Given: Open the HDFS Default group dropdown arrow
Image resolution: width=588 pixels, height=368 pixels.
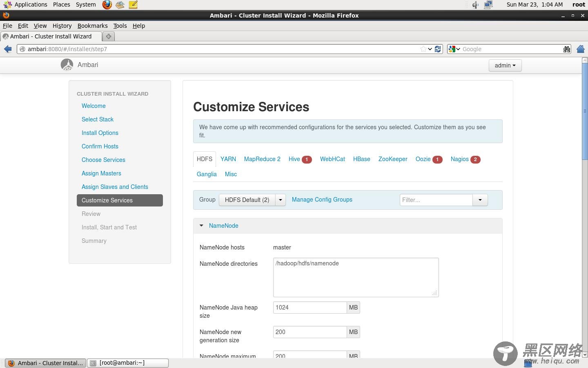Looking at the screenshot, I should click(x=281, y=200).
